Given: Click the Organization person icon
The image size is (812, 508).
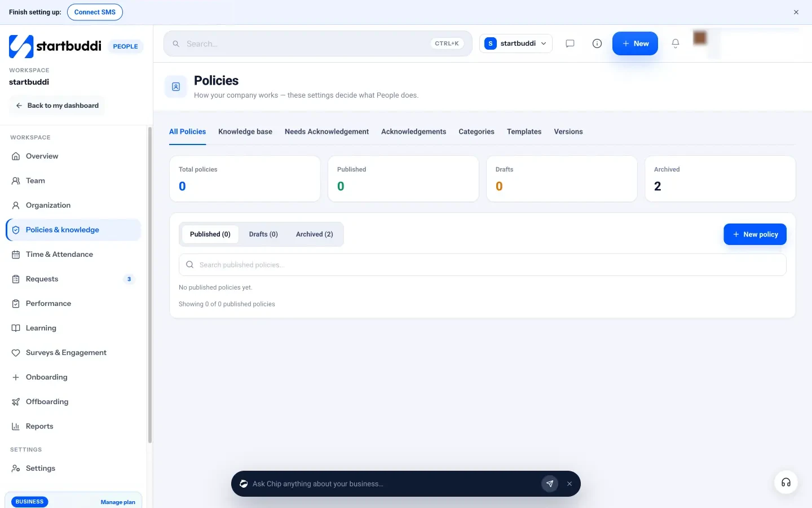Looking at the screenshot, I should tap(16, 205).
